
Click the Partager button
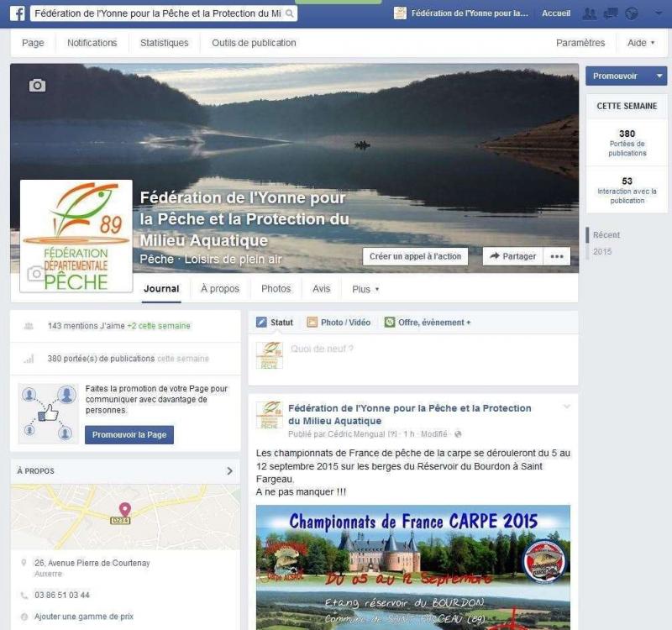coord(512,256)
